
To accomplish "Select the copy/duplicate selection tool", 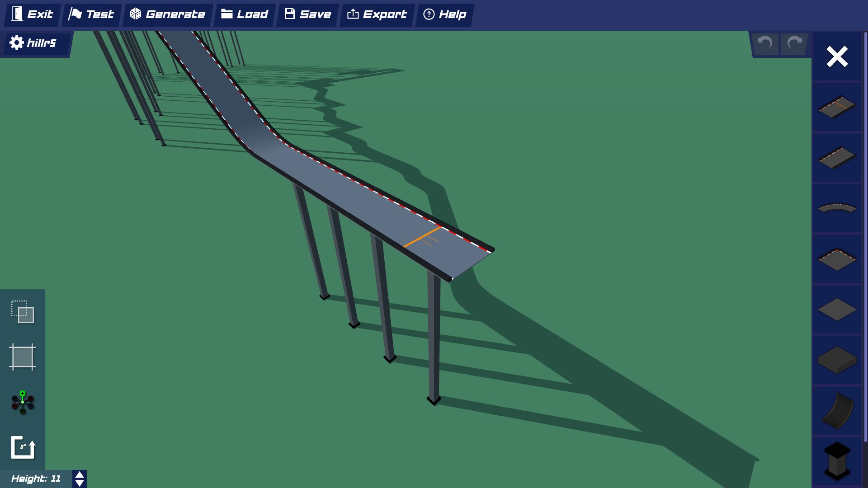I will 22,312.
